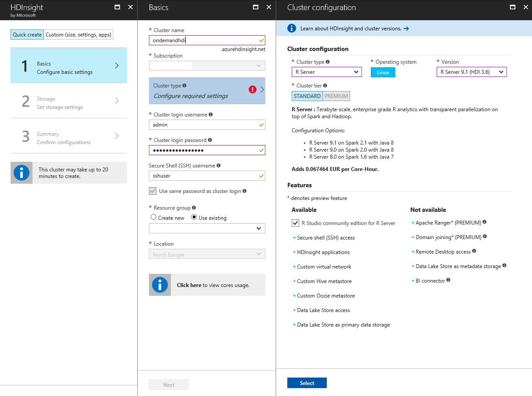Click info icon beside Apache Ranger (PREMIUM)
Screen dimensions: 532x396
point(485,222)
